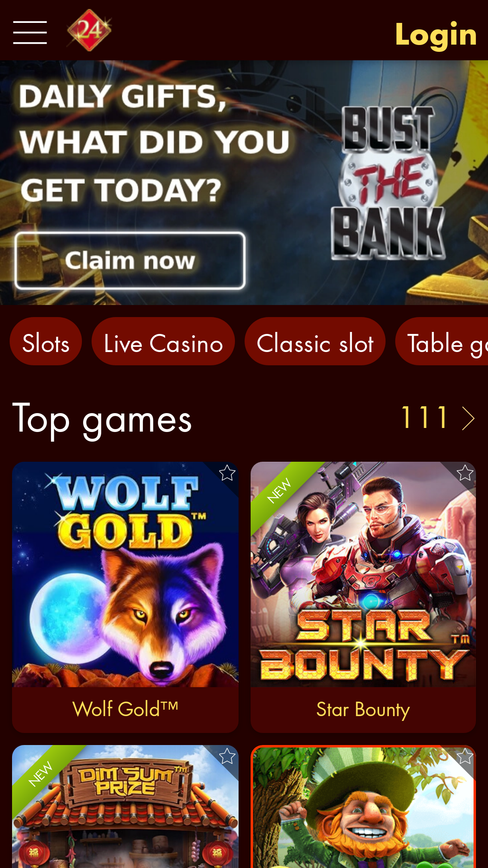Expand Top games with the chevron arrow

coord(468,418)
